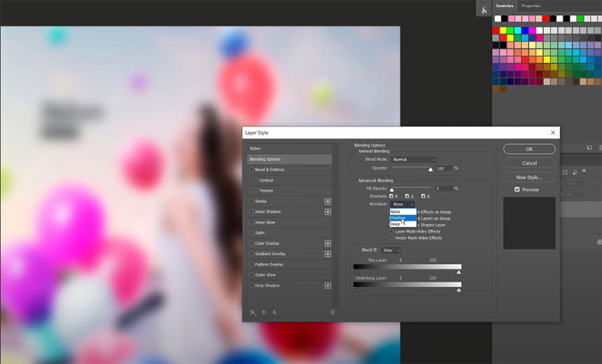Select Blending Options in the styles list
602x364 pixels.
tap(290, 159)
